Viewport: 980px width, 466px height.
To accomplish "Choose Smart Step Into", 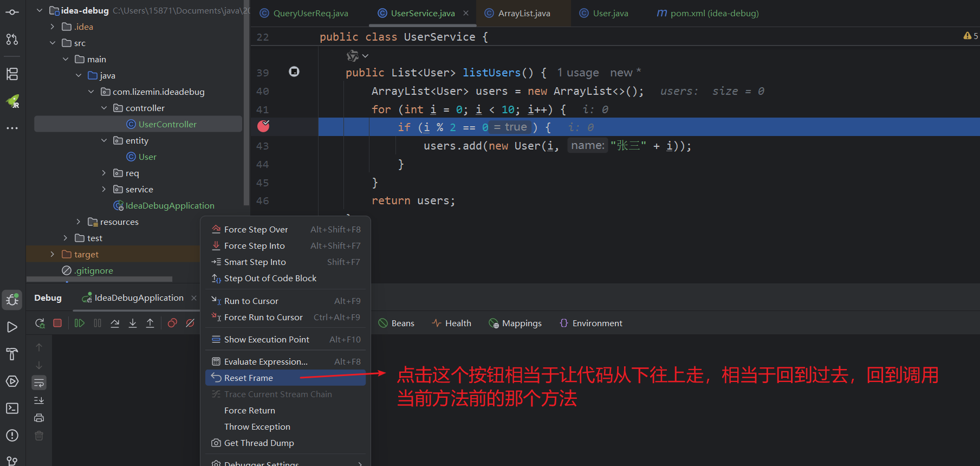I will click(285, 262).
